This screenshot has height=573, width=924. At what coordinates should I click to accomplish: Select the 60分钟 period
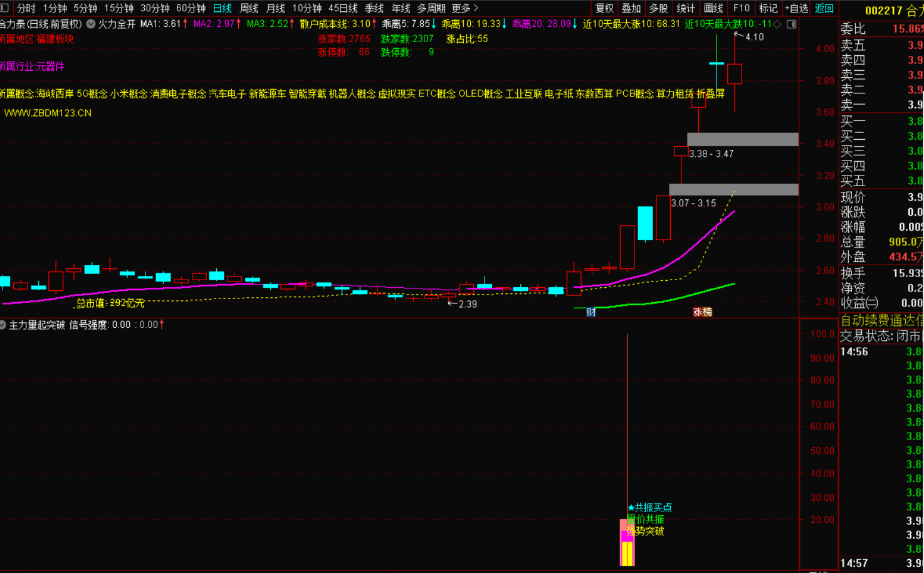(191, 8)
